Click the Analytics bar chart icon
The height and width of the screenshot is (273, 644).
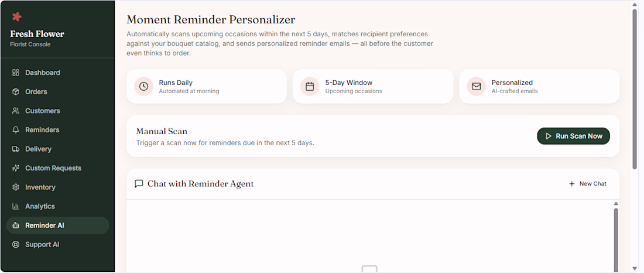point(16,206)
